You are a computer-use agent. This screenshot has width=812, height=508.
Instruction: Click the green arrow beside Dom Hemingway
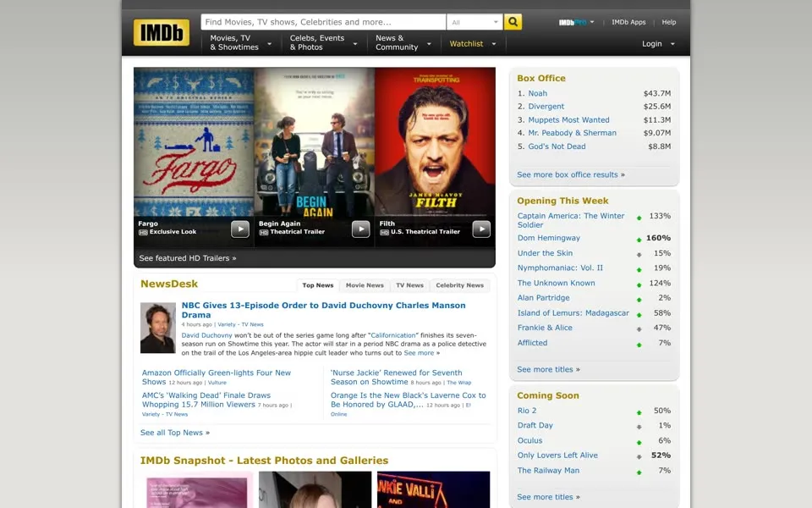[x=639, y=240]
